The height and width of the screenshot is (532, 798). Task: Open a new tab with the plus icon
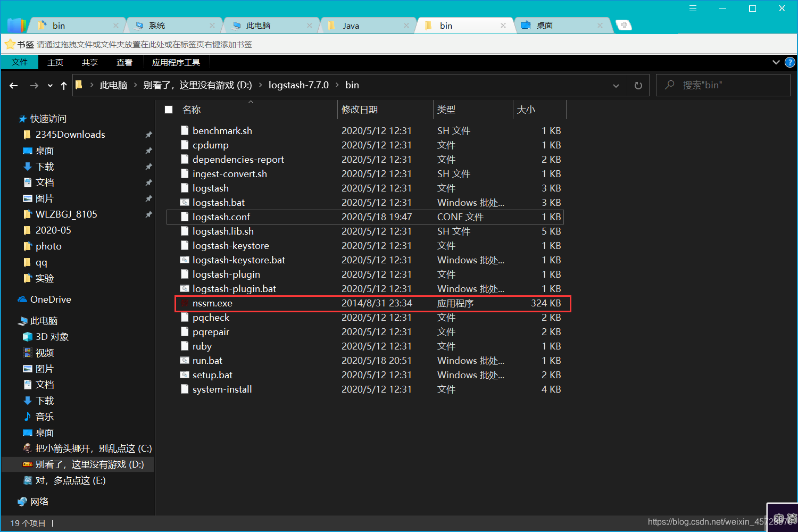point(624,24)
